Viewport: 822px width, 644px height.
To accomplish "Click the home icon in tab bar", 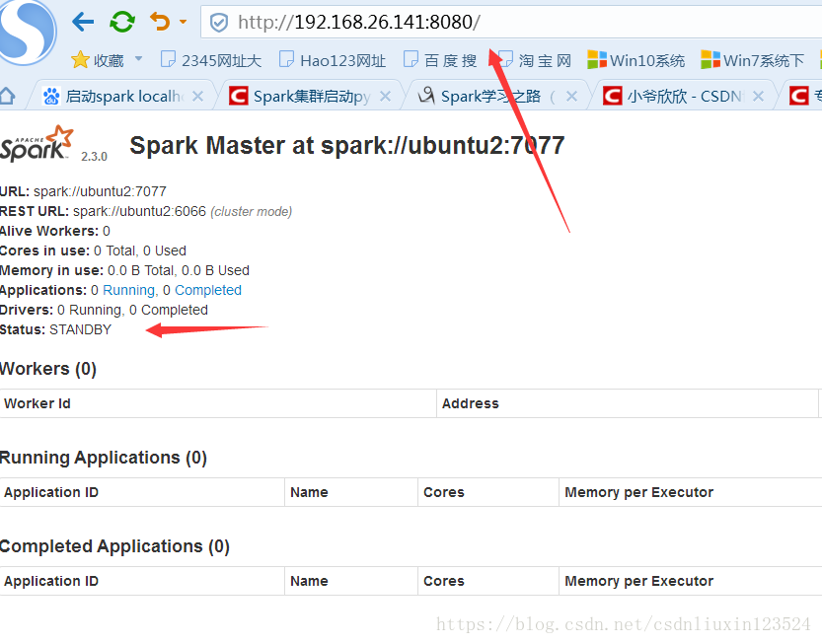I will coord(7,96).
